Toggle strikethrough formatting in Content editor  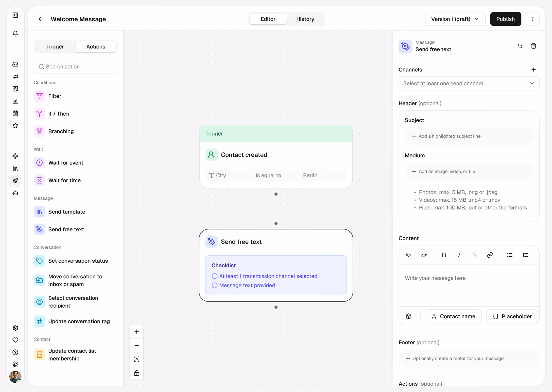[474, 255]
